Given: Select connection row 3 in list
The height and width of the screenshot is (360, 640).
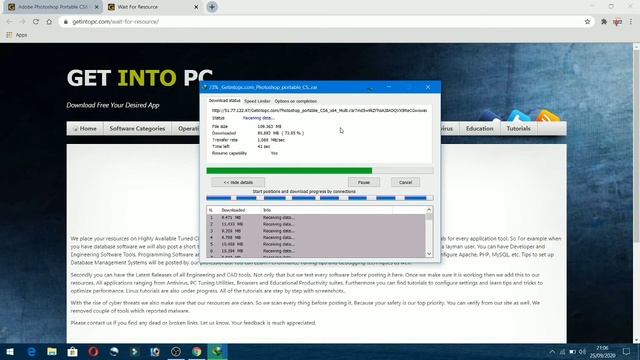Looking at the screenshot, I should click(316, 231).
